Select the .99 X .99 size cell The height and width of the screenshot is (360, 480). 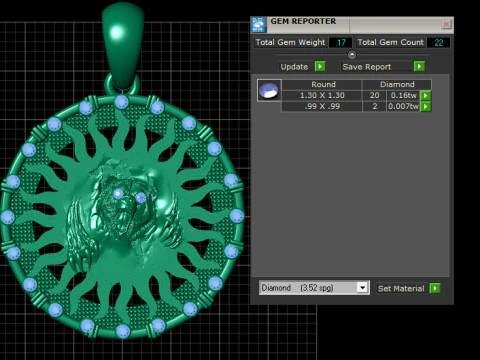point(322,106)
